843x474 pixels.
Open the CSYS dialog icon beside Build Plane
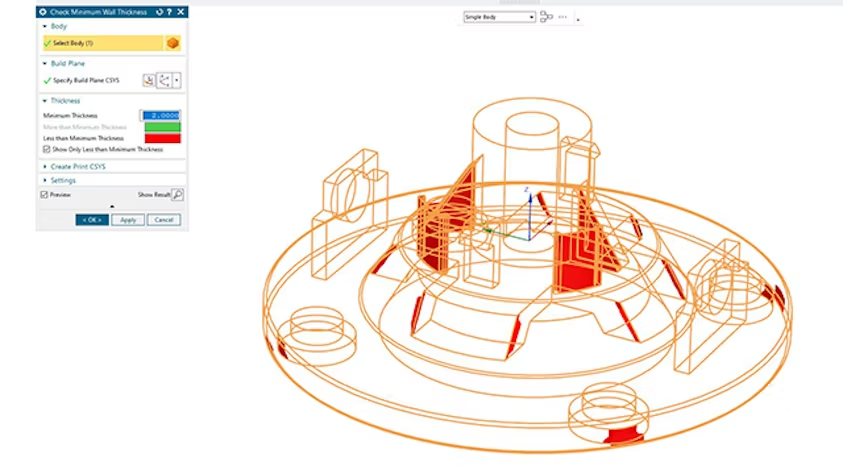point(149,80)
